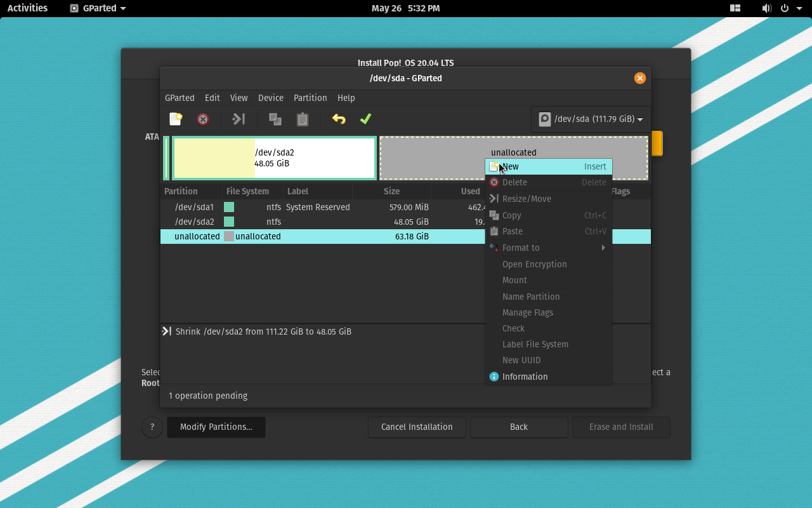Open the Device menu
The width and height of the screenshot is (812, 508).
click(270, 98)
